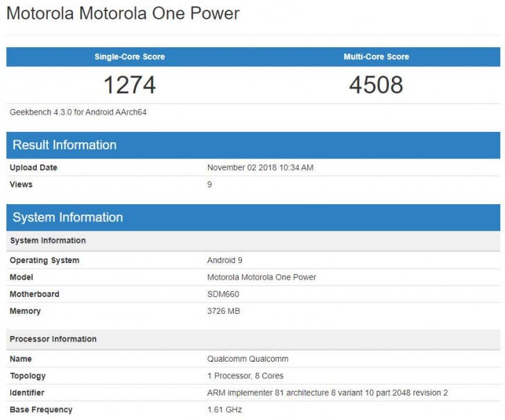
Task: Select the Multi-Core Score header
Action: point(376,57)
